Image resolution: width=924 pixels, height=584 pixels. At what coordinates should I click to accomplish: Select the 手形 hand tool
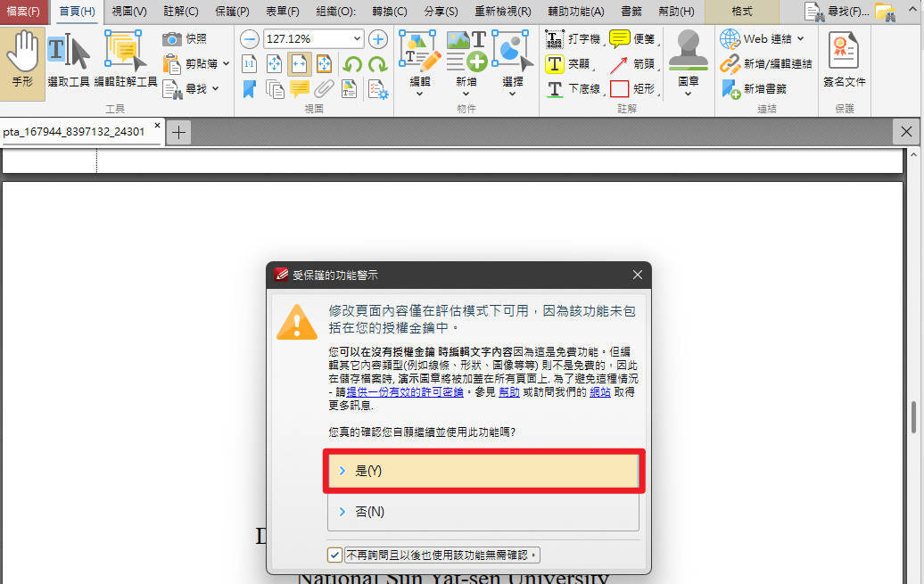tap(22, 58)
